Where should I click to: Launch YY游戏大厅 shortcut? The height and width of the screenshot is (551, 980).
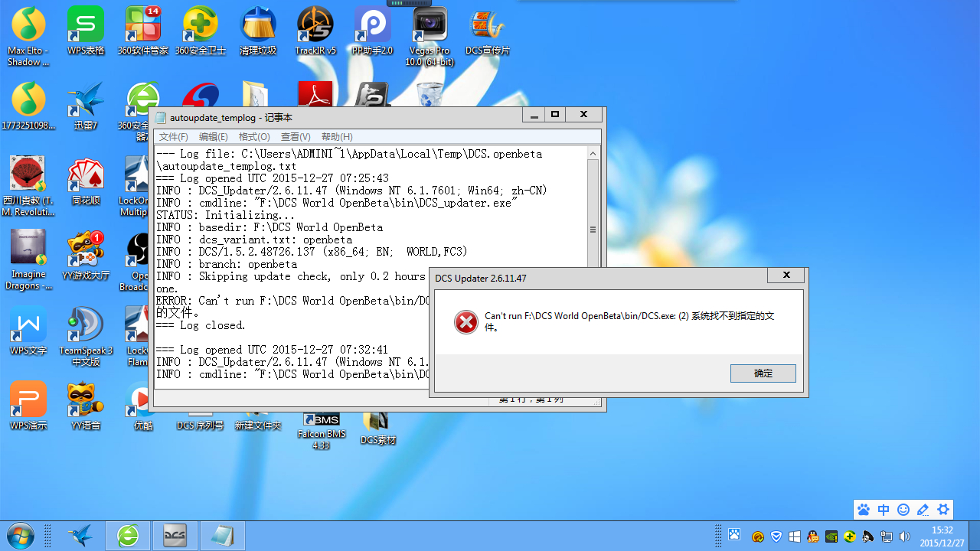coord(86,255)
